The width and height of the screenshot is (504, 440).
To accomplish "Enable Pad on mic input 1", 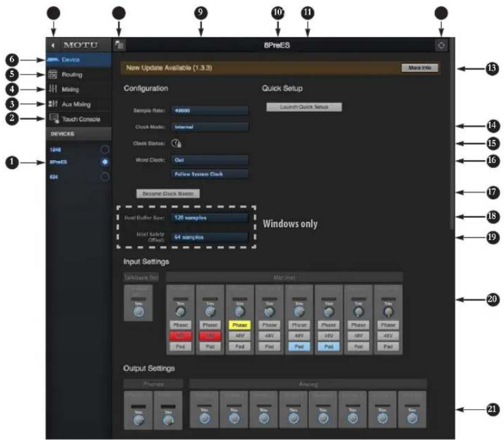I will tap(180, 347).
